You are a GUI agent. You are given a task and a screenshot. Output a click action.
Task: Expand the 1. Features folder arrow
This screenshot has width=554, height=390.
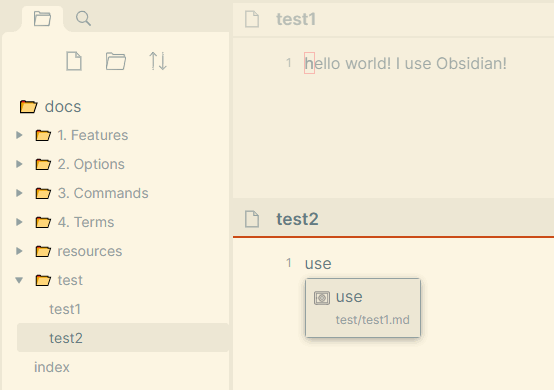click(19, 135)
